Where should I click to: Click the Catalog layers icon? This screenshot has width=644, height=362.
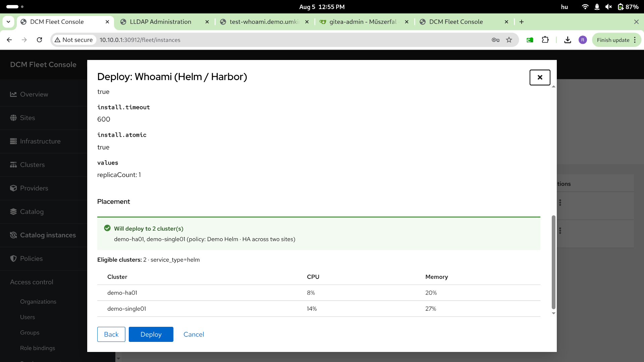tap(13, 212)
